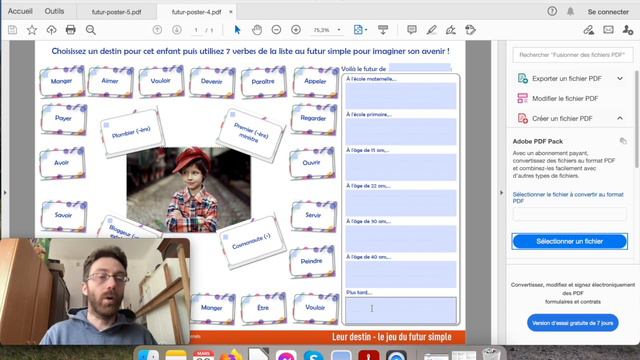Select the arrow selection tool

tap(237, 30)
